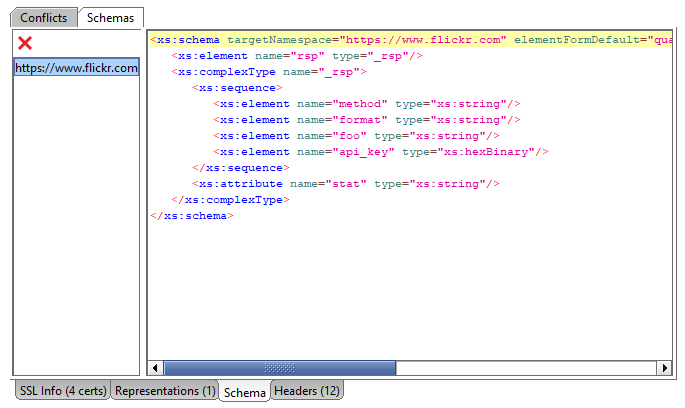This screenshot has width=685, height=408.
Task: Click the element name="foo" line
Action: click(x=350, y=136)
